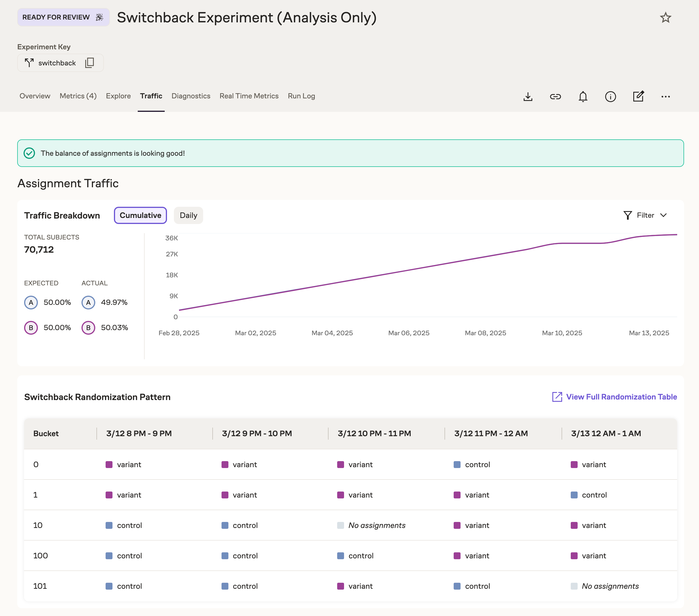Star this experiment as favorite
The image size is (699, 616).
(665, 17)
